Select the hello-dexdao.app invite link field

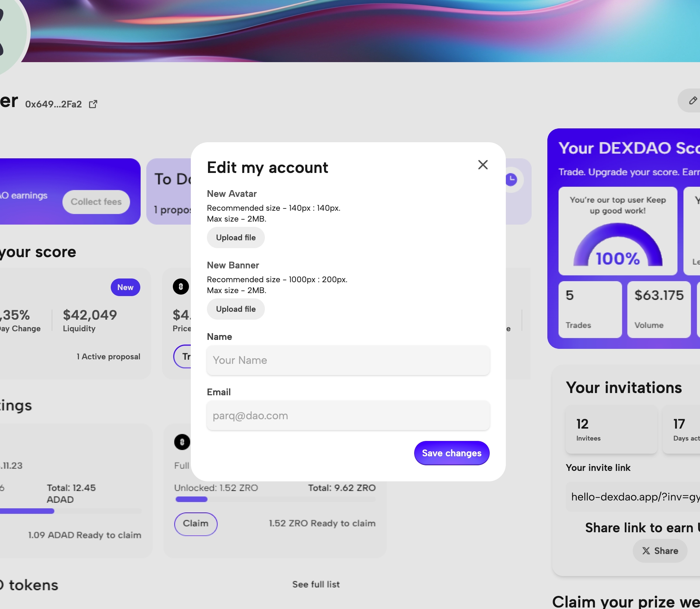(635, 497)
